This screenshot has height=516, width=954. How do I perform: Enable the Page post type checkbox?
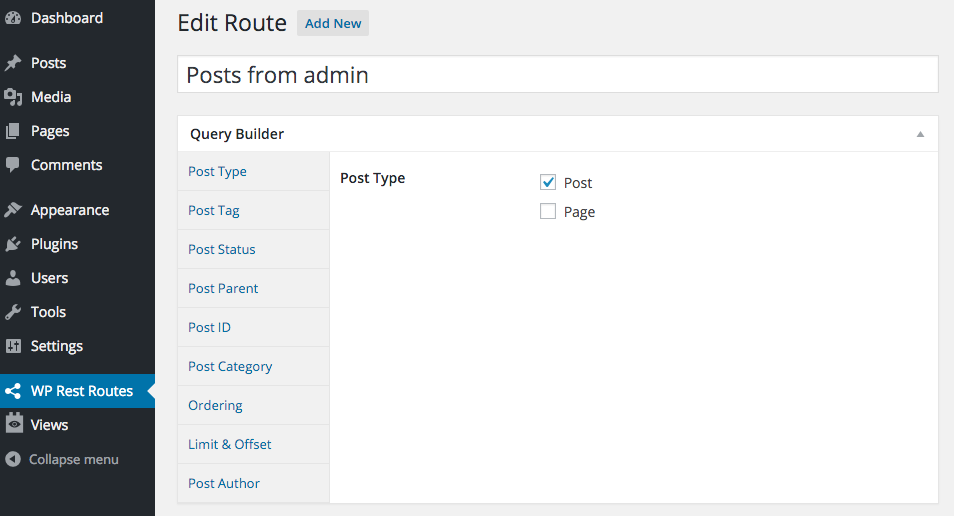coord(548,211)
